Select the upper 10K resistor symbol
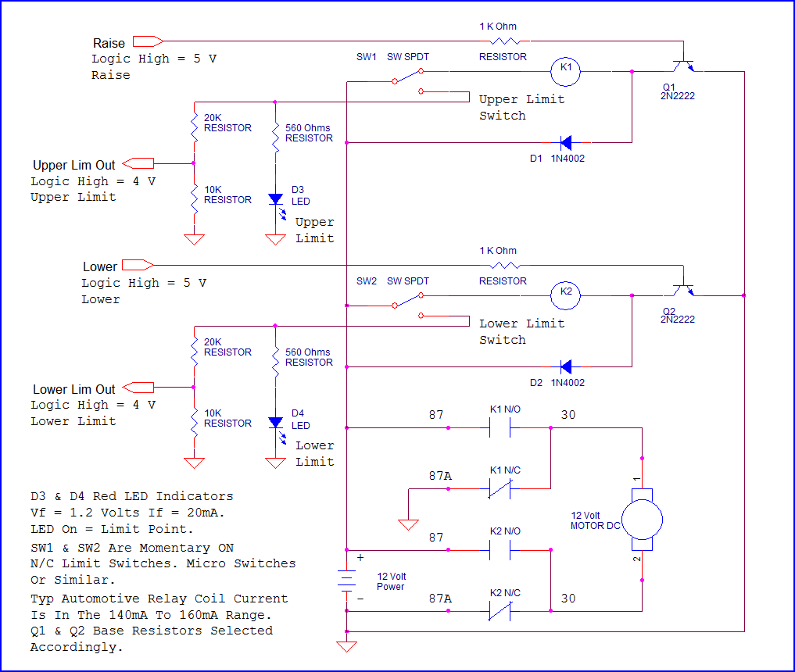The height and width of the screenshot is (672, 795). coord(194,199)
